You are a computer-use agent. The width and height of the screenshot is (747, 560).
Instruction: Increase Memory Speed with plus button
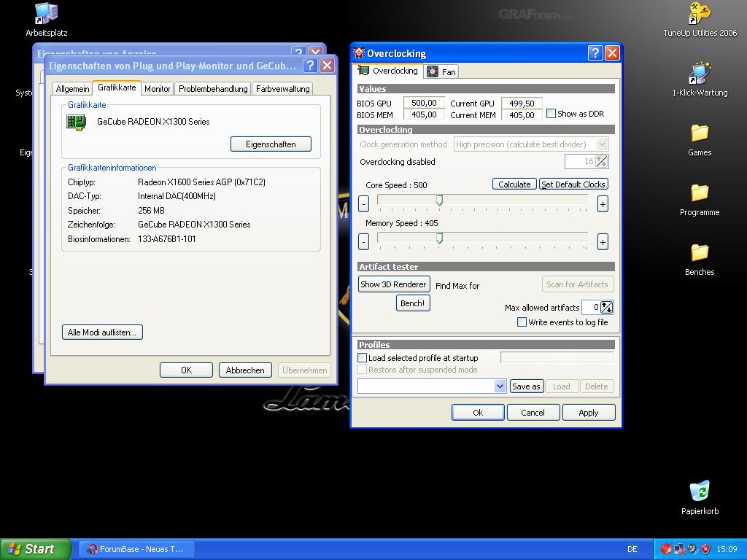pos(603,241)
